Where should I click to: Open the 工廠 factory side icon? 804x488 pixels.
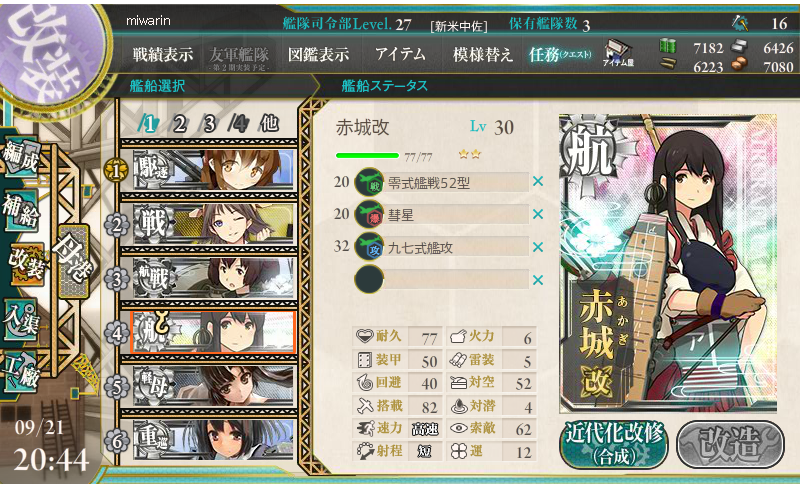click(x=21, y=372)
